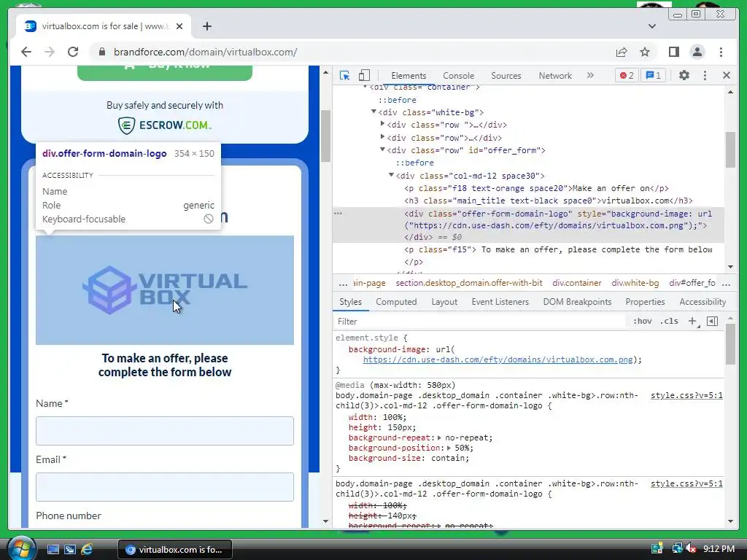Click the Escrow.com logo
The height and width of the screenshot is (560, 747).
tap(164, 125)
